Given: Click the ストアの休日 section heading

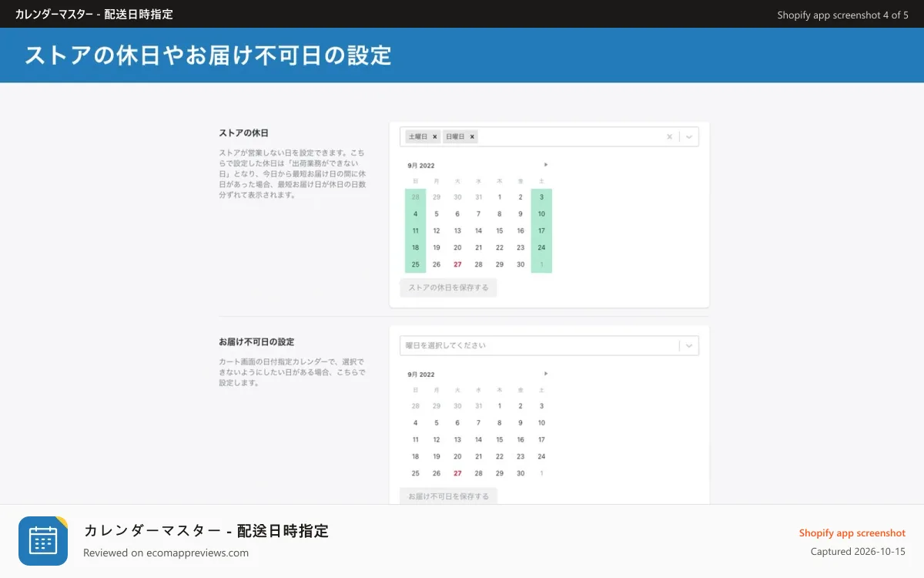Looking at the screenshot, I should point(243,133).
